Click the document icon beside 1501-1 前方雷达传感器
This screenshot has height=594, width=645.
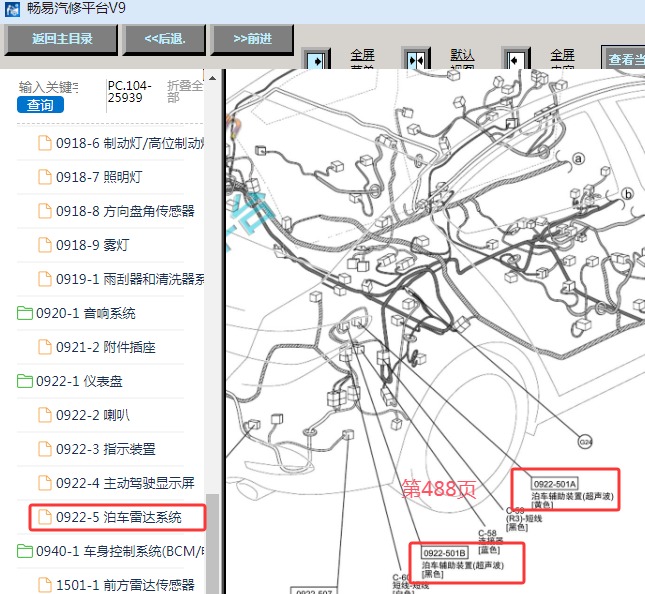click(x=45, y=585)
